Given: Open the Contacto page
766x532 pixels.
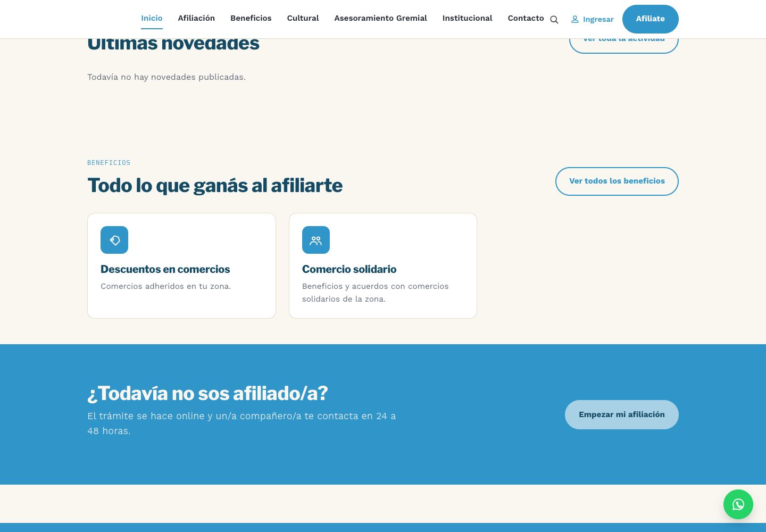Looking at the screenshot, I should tap(526, 18).
